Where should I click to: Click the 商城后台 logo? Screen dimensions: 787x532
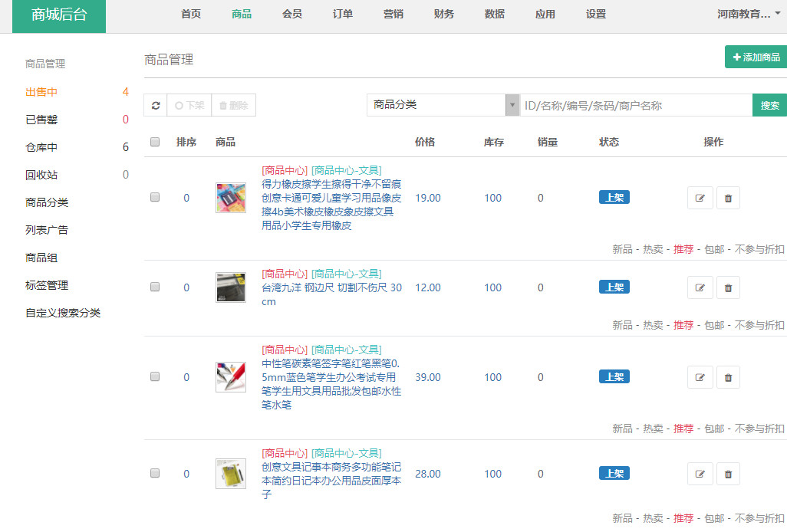pyautogui.click(x=59, y=15)
